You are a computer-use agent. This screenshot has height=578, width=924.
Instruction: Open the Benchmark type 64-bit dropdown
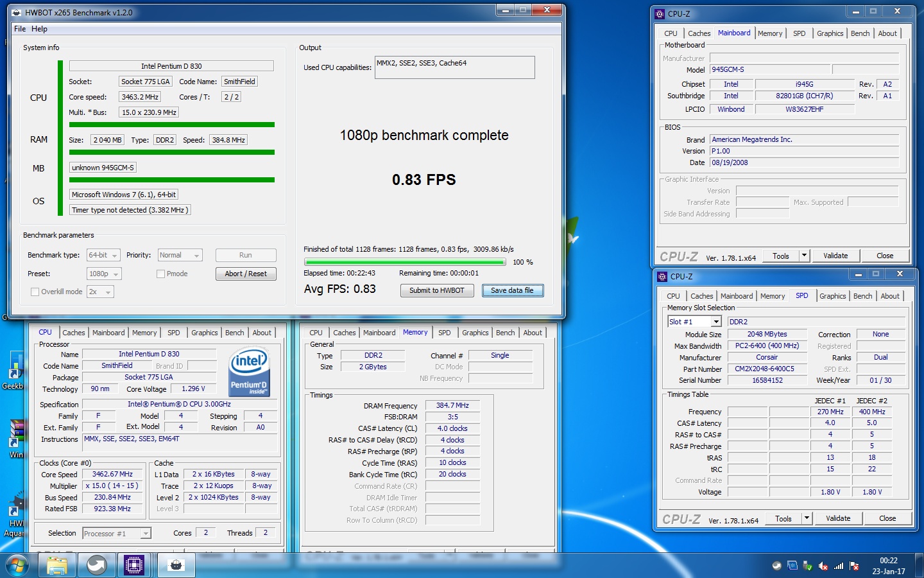(103, 255)
